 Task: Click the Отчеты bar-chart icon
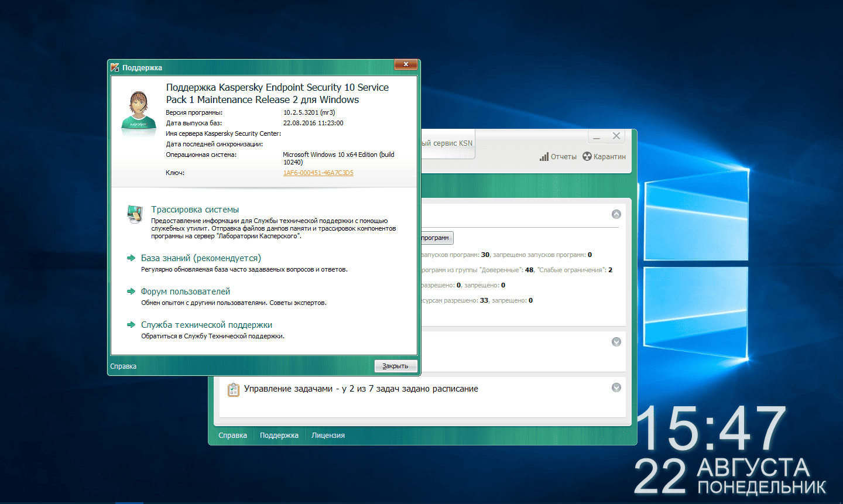coord(544,157)
